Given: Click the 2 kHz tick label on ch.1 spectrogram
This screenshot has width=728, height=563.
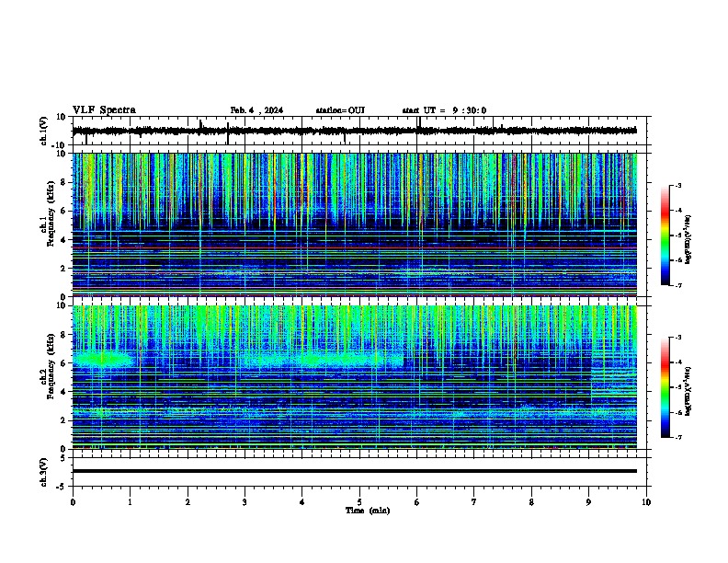Looking at the screenshot, I should point(64,268).
